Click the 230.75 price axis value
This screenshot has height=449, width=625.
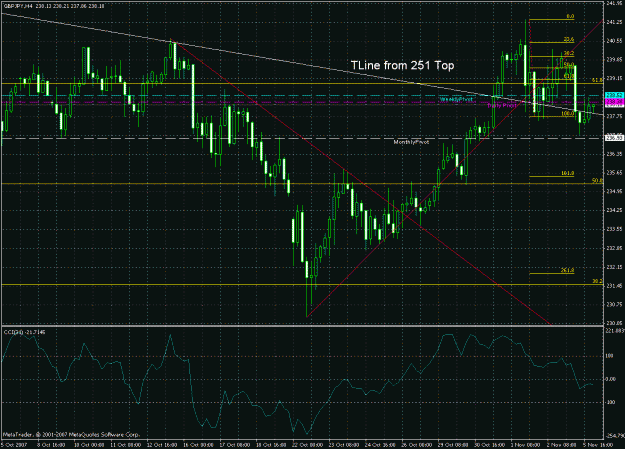tap(615, 305)
